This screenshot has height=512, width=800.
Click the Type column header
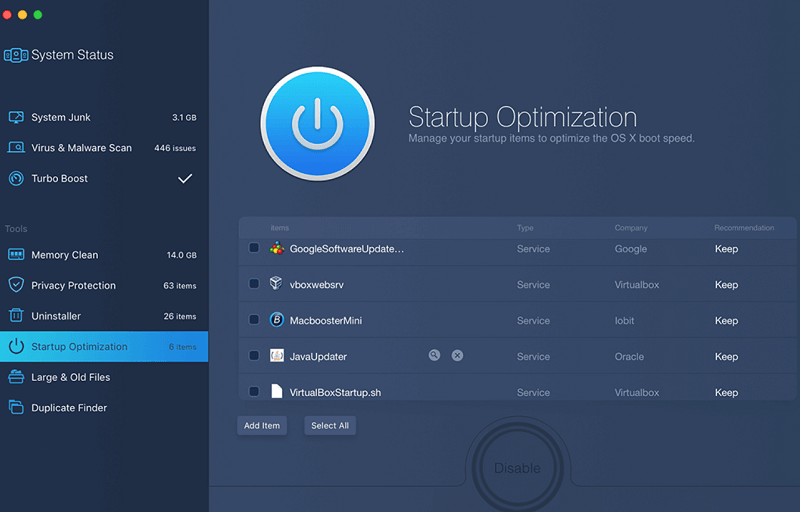525,228
